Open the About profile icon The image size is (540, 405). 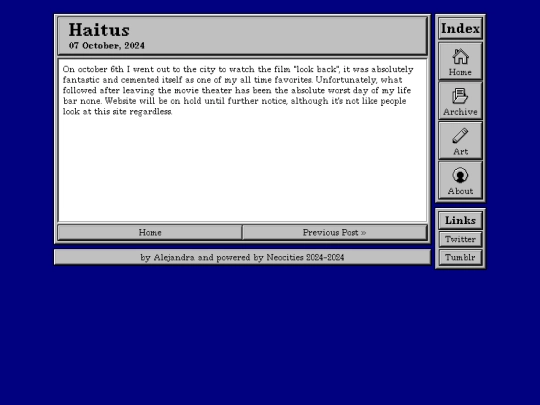(x=460, y=175)
